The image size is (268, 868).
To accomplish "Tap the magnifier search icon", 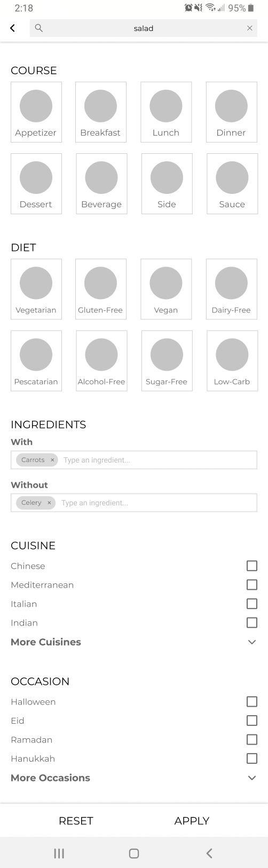I will coord(38,28).
